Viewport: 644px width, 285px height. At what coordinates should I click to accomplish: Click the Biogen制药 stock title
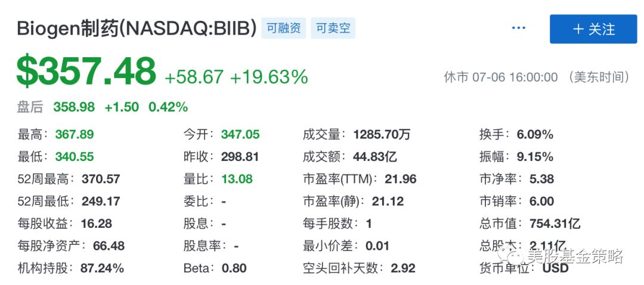(x=137, y=29)
